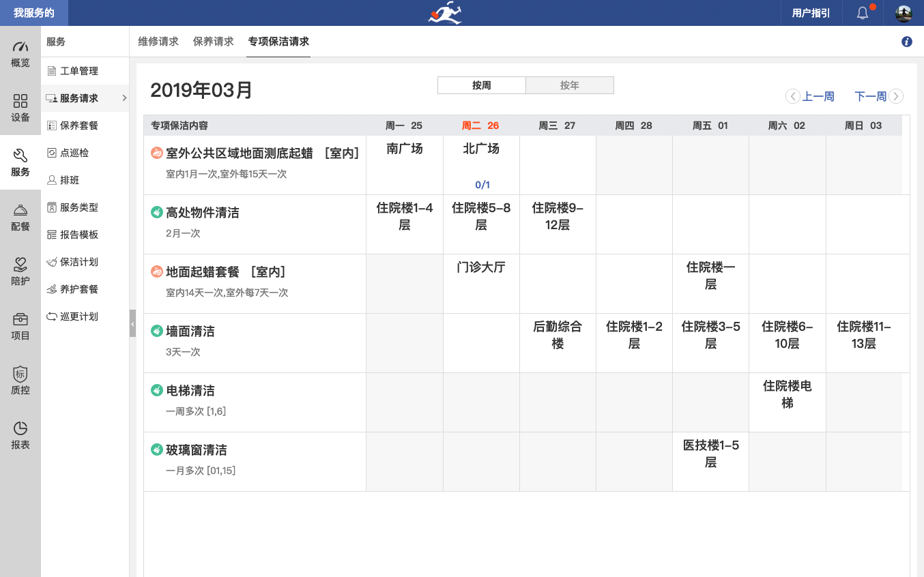Open 工单管理 in the sidebar
The height and width of the screenshot is (577, 924).
tap(85, 71)
